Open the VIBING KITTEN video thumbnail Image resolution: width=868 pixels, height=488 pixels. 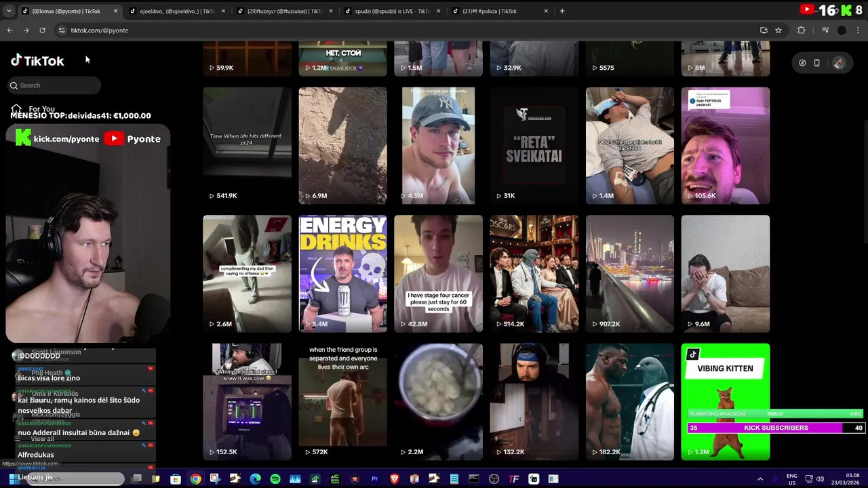click(x=726, y=402)
